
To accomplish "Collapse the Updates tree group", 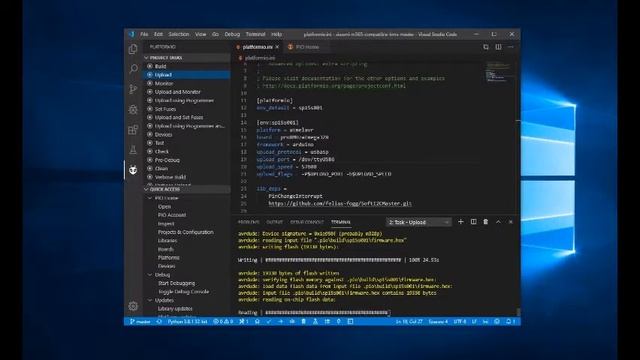I will (149, 300).
